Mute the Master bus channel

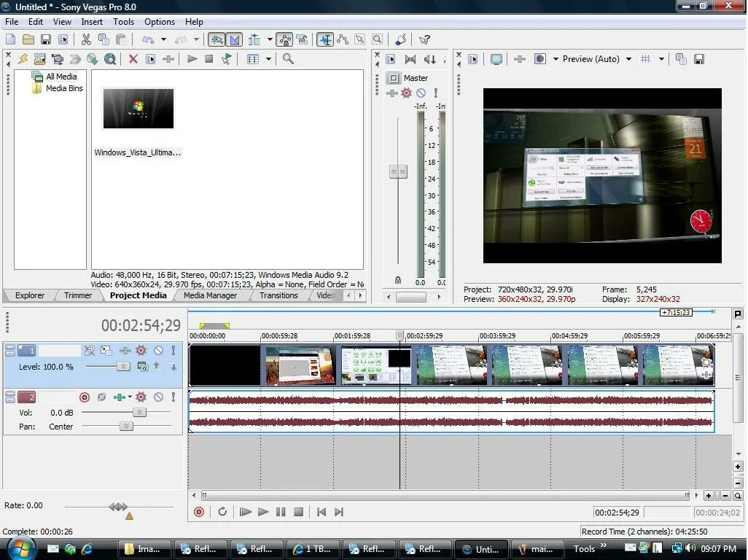click(421, 93)
